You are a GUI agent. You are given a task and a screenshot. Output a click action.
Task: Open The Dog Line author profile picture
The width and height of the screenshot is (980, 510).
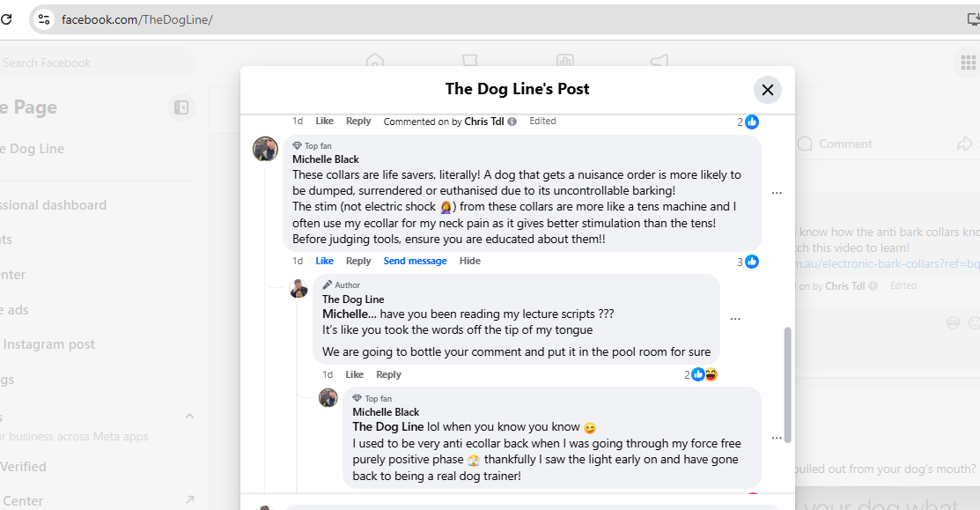coord(298,289)
